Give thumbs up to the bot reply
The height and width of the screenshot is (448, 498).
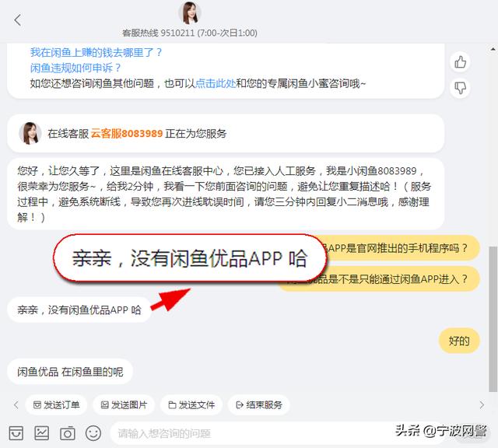[x=460, y=62]
